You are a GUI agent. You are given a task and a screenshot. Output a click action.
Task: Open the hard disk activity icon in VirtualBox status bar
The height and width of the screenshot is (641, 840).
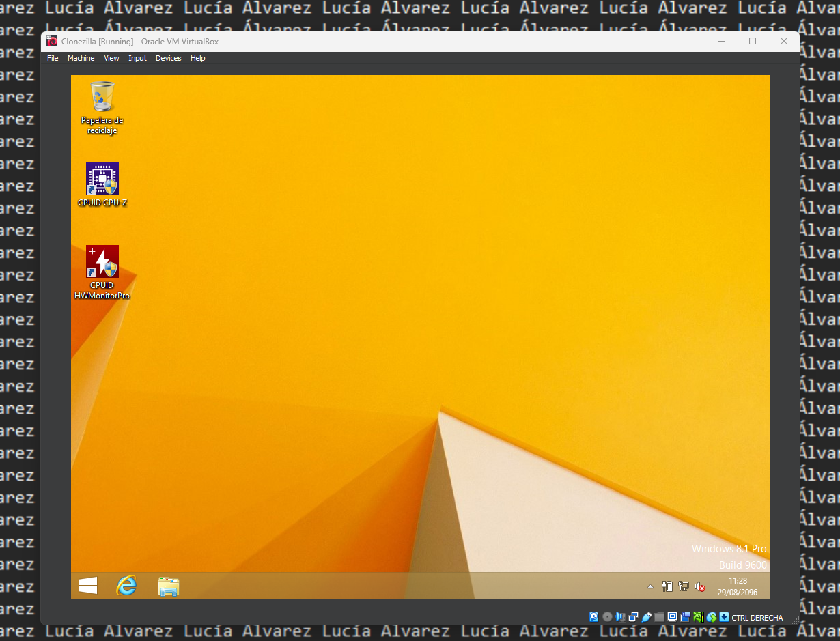(x=593, y=617)
